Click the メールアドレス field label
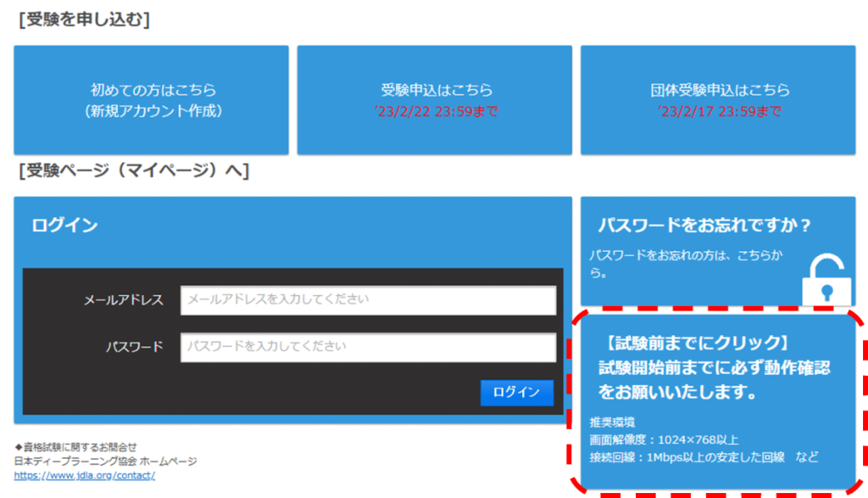Image resolution: width=868 pixels, height=498 pixels. (124, 300)
